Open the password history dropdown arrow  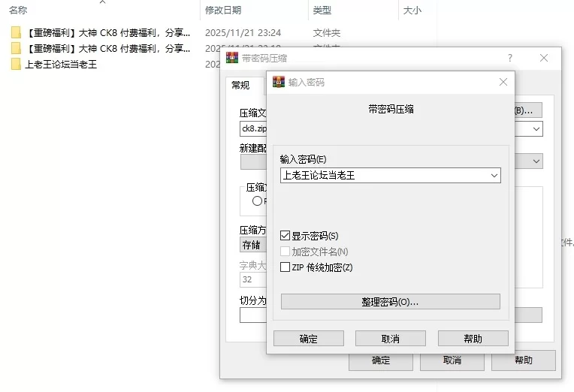pos(494,175)
